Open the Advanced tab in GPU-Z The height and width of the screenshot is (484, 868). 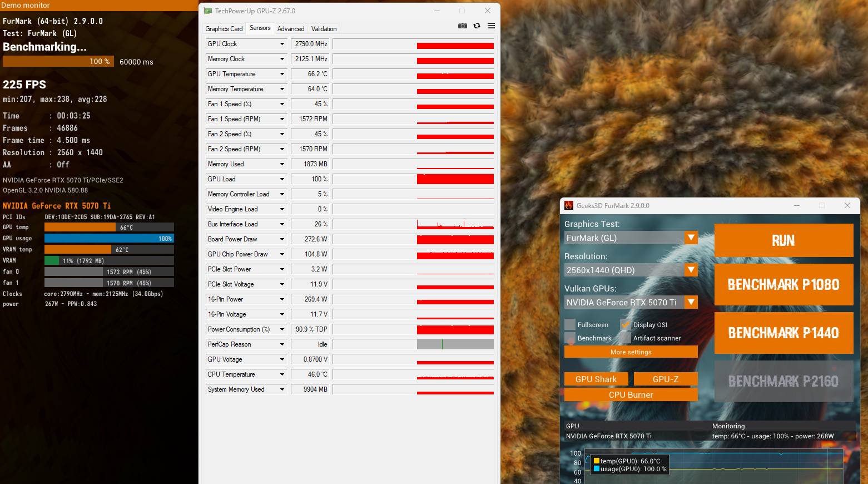click(291, 29)
